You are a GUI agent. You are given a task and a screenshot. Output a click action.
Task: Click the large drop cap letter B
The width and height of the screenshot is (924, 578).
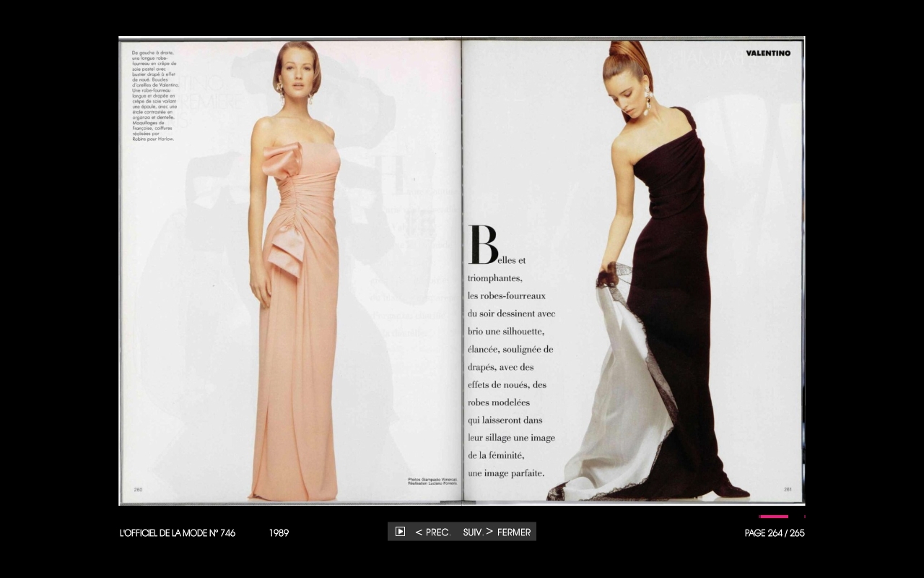[482, 245]
